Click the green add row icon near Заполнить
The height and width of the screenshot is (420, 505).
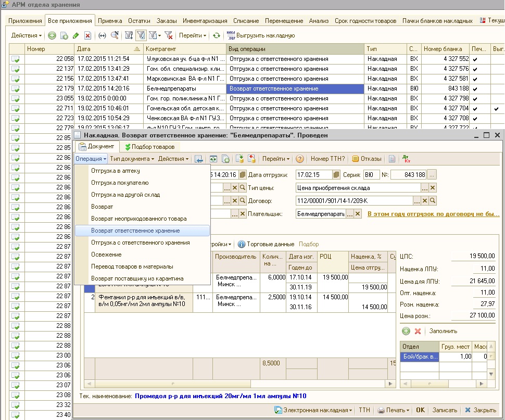406,331
